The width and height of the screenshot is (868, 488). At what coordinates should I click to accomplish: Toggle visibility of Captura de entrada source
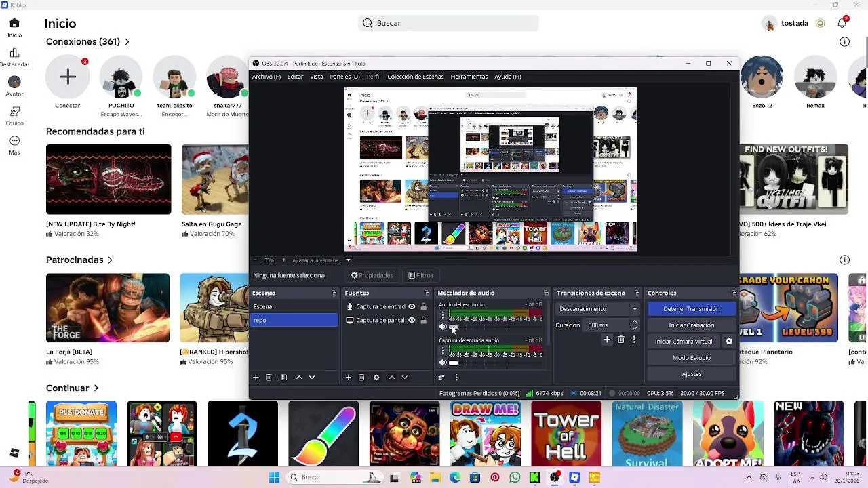point(412,307)
